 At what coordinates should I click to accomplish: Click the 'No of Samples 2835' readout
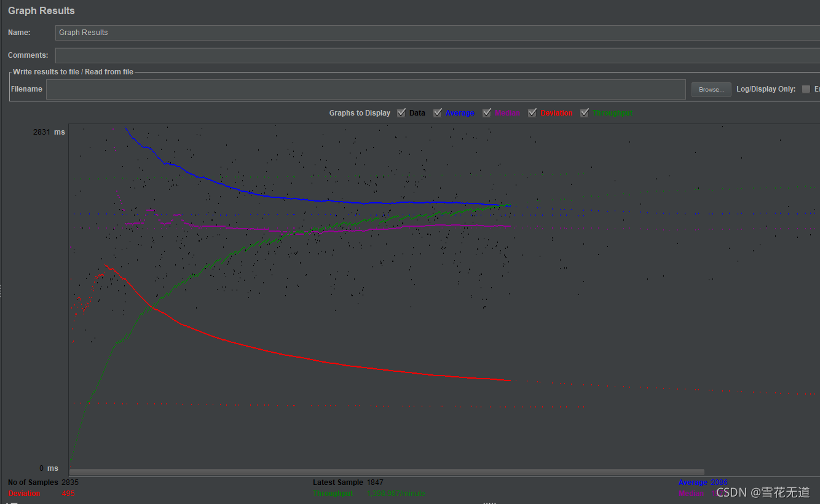coord(43,482)
